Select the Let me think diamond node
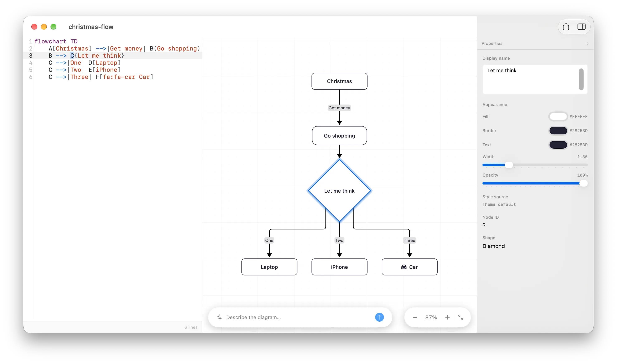The image size is (617, 364). pos(339,191)
